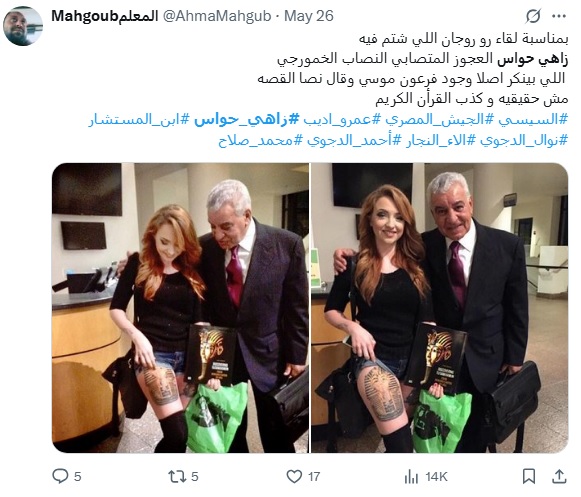Open the #ابن_المستشار hashtag
The width and height of the screenshot is (581, 497).
point(139,119)
